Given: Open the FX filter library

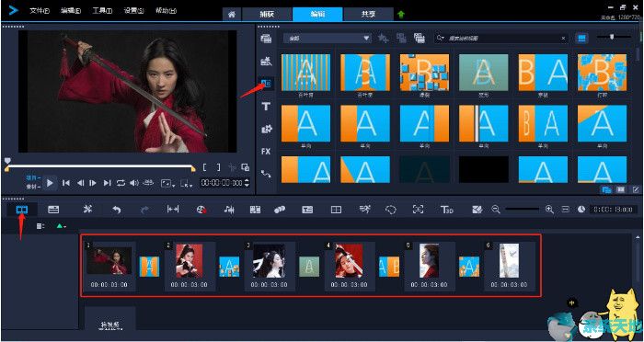Looking at the screenshot, I should (x=266, y=152).
